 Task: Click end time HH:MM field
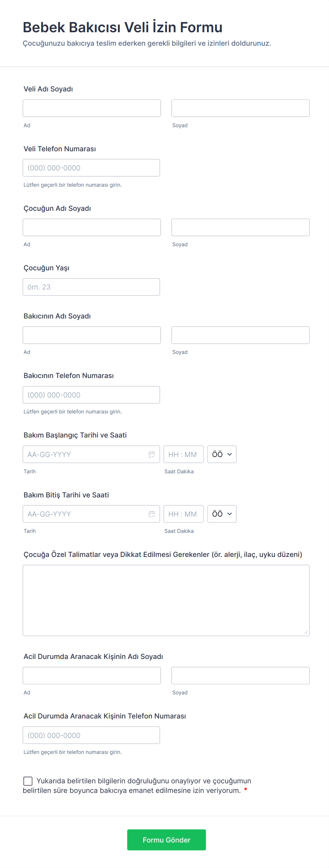tap(183, 514)
